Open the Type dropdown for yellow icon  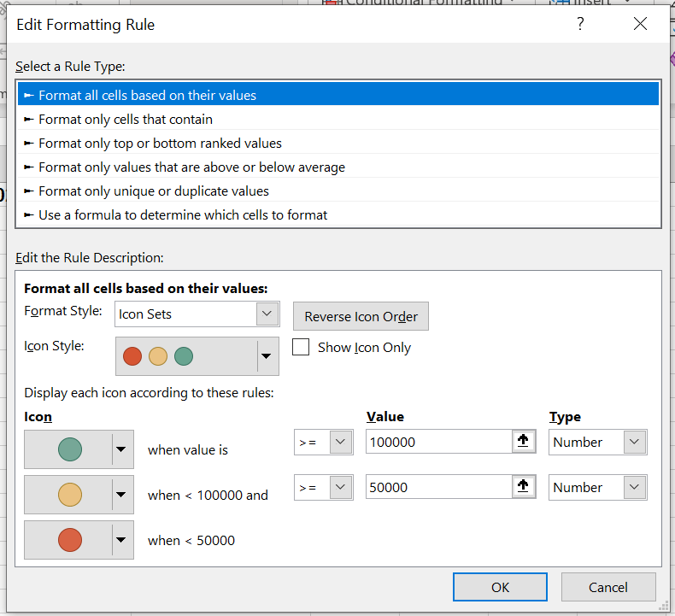pyautogui.click(x=633, y=487)
